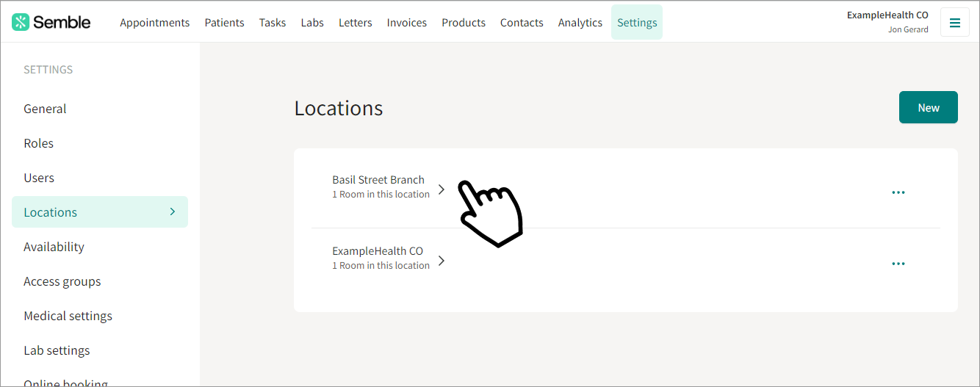Open Access groups settings
Screen dimensions: 980x387
point(62,281)
